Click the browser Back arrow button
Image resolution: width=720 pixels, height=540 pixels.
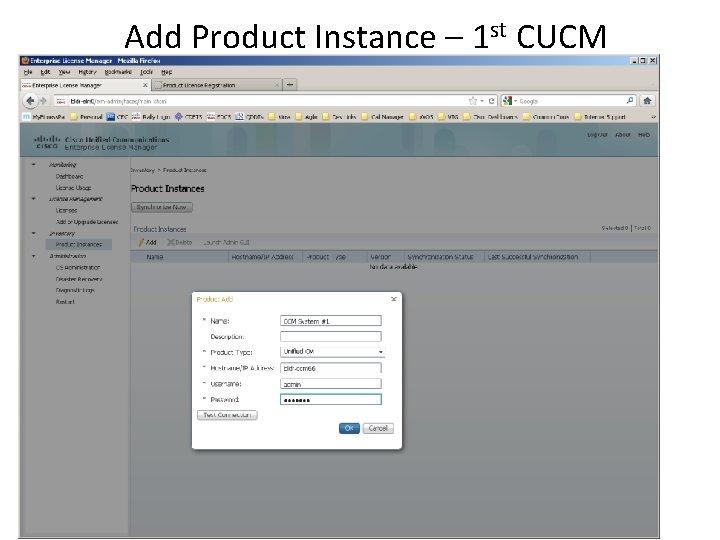coord(30,101)
